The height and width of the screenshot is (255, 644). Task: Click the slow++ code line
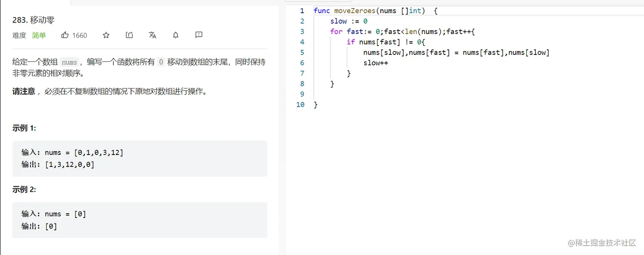376,63
